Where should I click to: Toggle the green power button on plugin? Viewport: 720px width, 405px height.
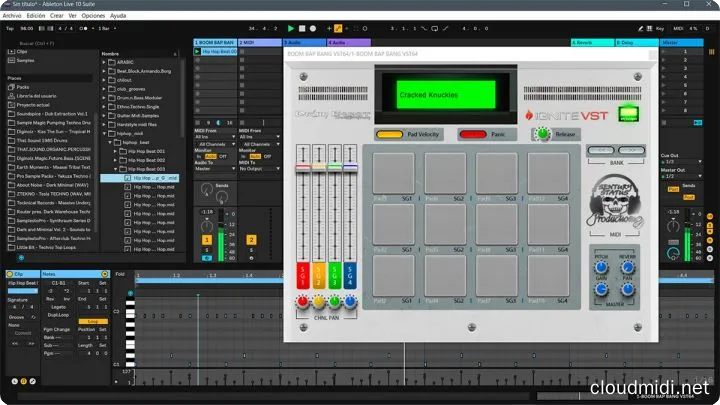628,112
